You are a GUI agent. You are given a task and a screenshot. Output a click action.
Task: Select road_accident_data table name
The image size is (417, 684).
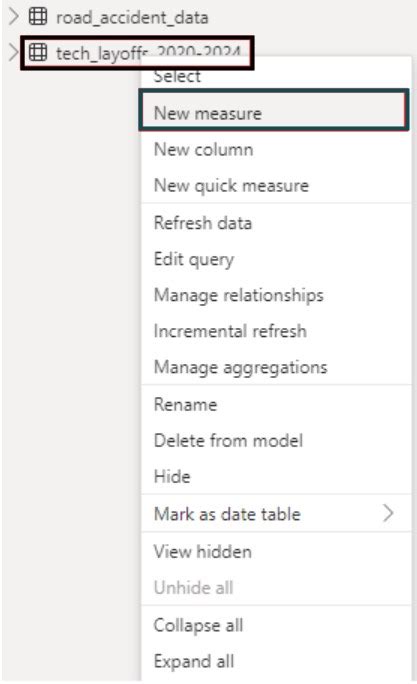[132, 17]
